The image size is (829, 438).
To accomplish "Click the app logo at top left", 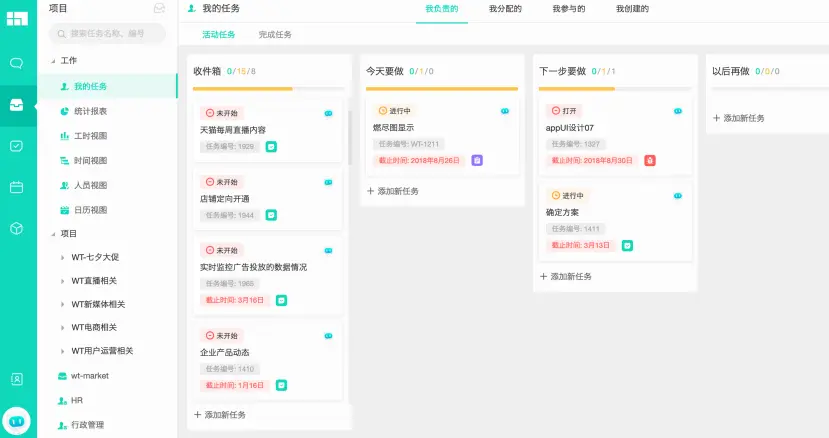I will coord(17,19).
